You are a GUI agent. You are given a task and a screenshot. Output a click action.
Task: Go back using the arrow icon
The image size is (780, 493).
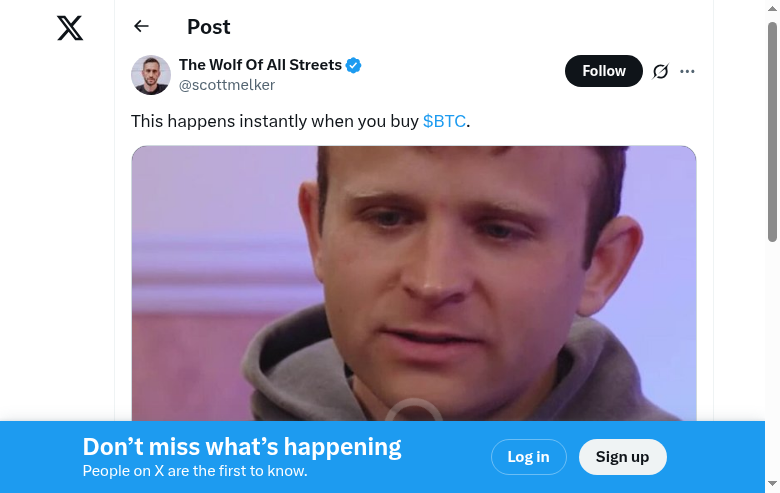[141, 27]
